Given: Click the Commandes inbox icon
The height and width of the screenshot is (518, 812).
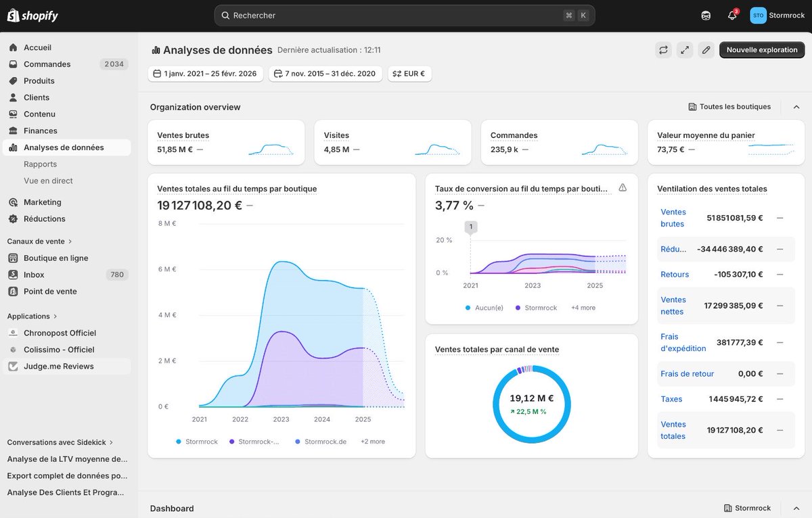Looking at the screenshot, I should tap(14, 64).
